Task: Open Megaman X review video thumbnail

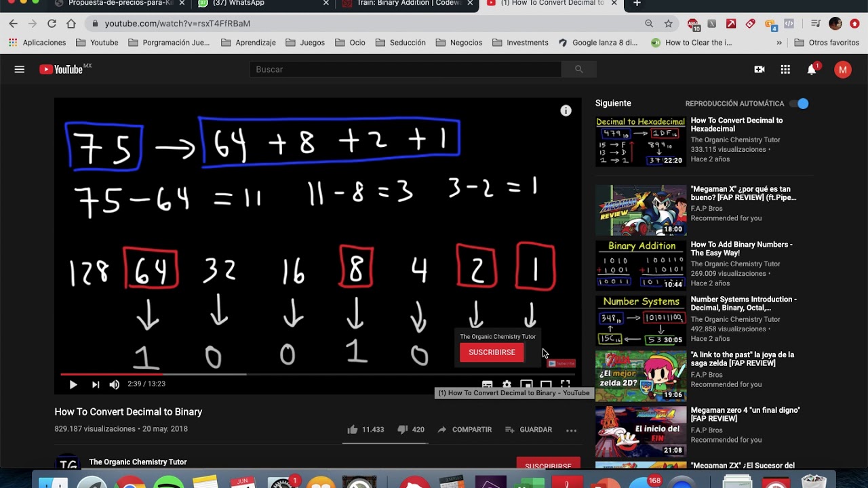Action: (641, 210)
